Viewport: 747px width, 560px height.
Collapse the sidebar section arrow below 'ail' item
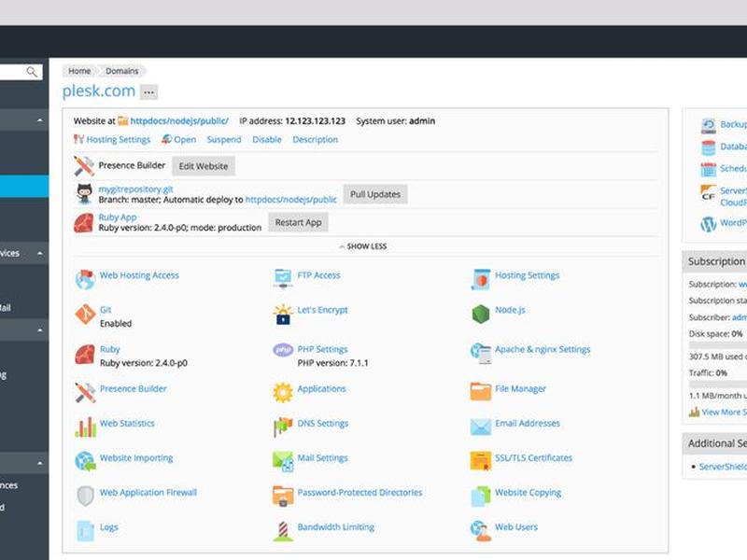pos(40,330)
